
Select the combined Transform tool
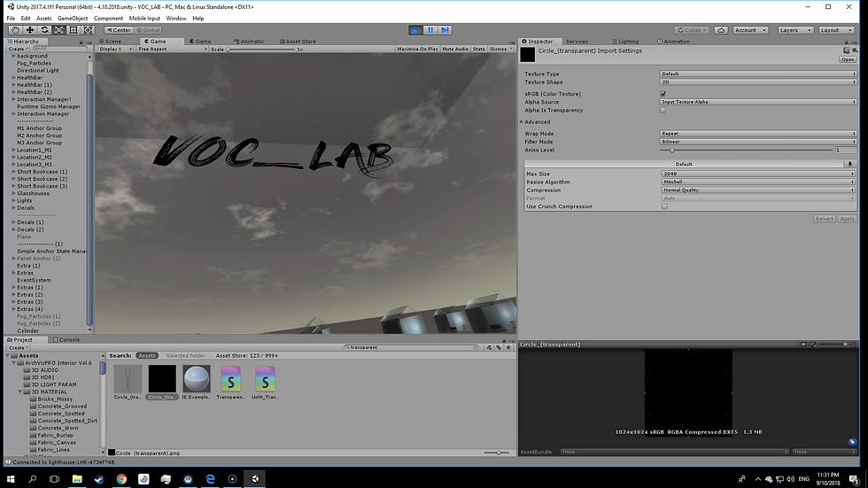(88, 30)
